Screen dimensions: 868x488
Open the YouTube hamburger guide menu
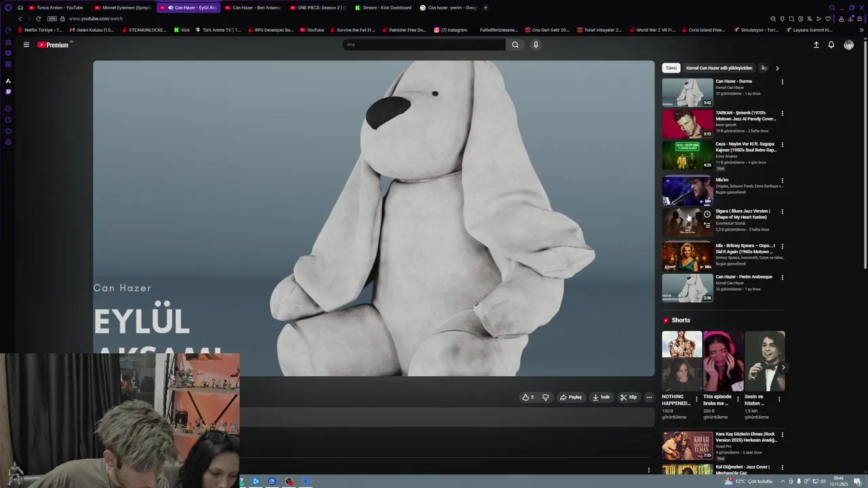click(26, 45)
